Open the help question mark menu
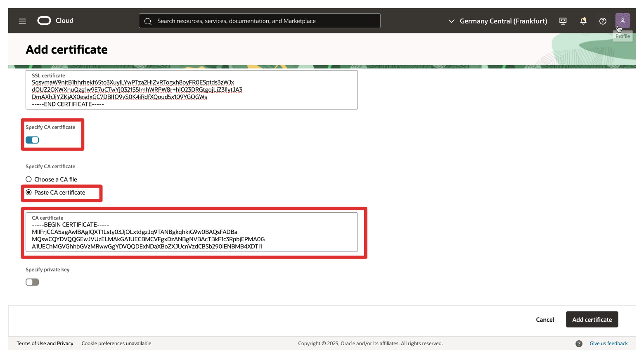Image resolution: width=644 pixels, height=358 pixels. click(603, 21)
